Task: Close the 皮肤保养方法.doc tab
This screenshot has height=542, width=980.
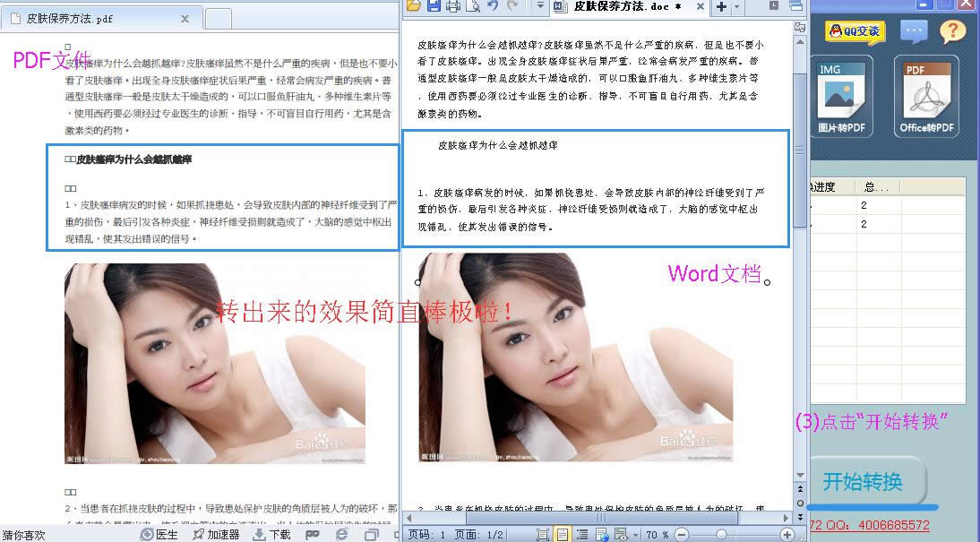Action: 700,6
